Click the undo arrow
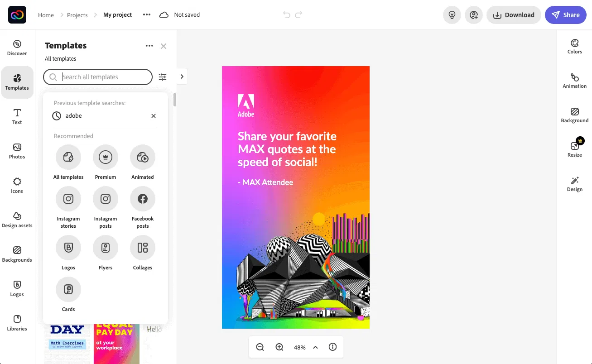Viewport: 592px width, 364px height. point(286,15)
